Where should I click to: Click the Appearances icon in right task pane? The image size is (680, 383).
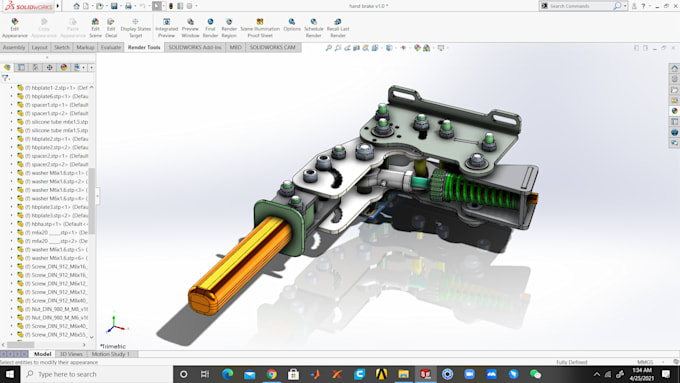[x=674, y=111]
